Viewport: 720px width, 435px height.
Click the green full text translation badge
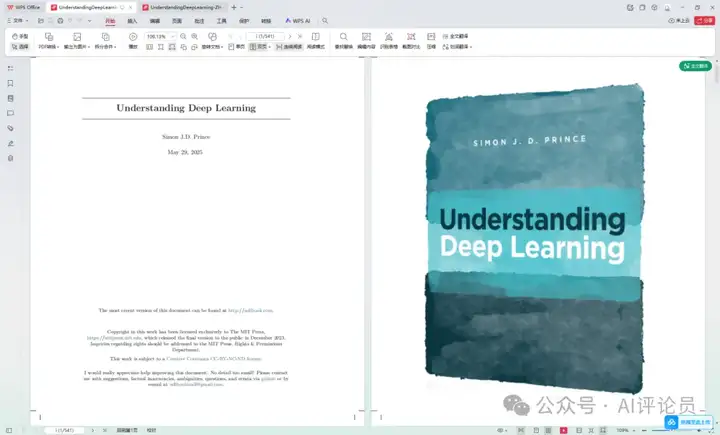click(695, 66)
